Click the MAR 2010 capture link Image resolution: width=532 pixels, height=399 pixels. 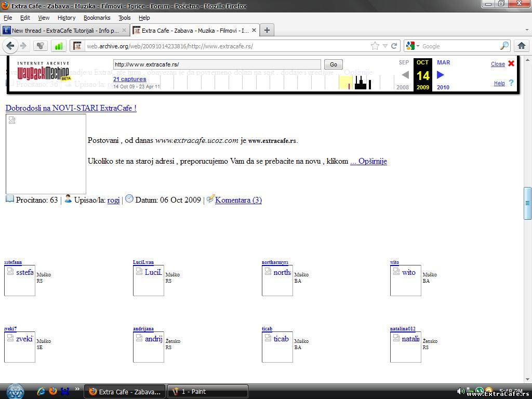click(443, 75)
